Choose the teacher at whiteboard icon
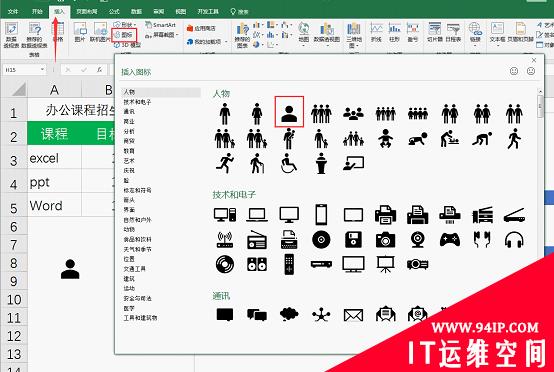This screenshot has height=372, width=554. click(x=353, y=163)
